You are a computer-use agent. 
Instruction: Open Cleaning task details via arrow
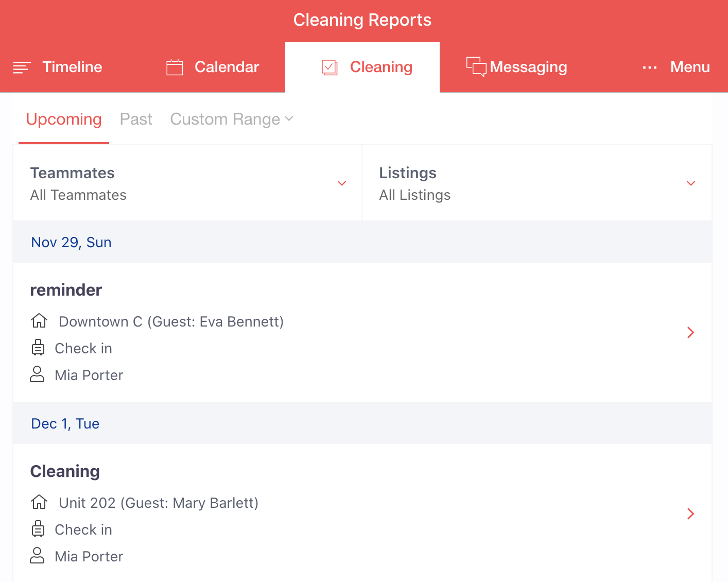coord(691,514)
